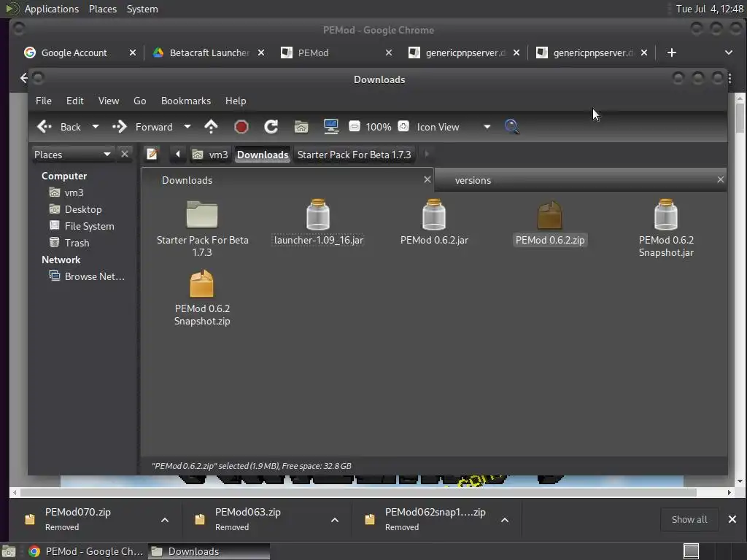
Task: Click Downloads window taskbar entry
Action: click(x=208, y=551)
